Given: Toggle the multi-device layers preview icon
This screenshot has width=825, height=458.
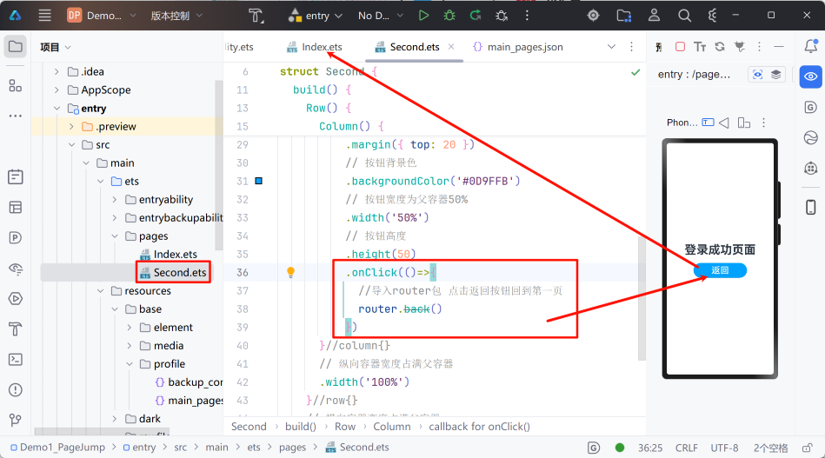Looking at the screenshot, I should pos(776,74).
